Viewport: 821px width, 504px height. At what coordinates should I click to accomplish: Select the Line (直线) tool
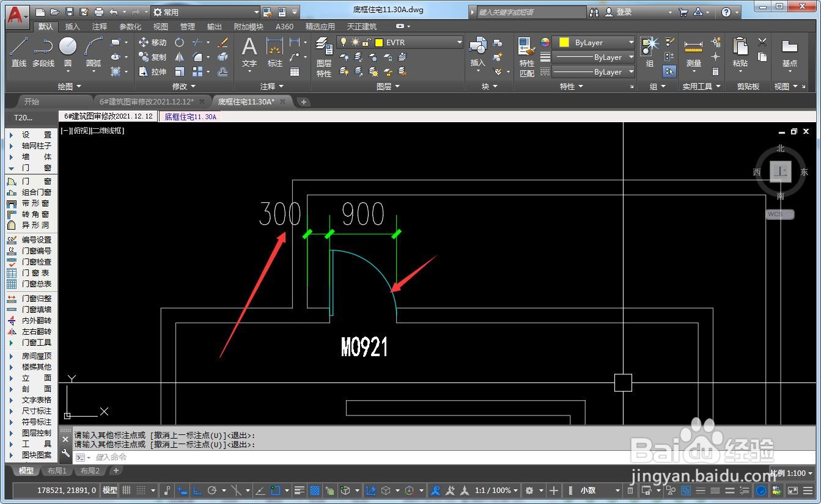click(19, 51)
